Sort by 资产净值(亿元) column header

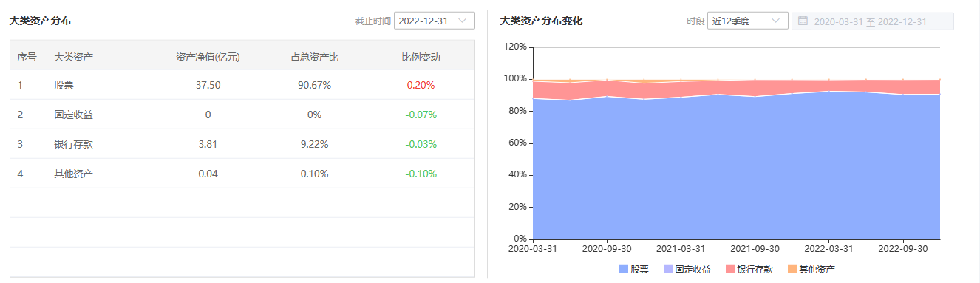click(208, 56)
